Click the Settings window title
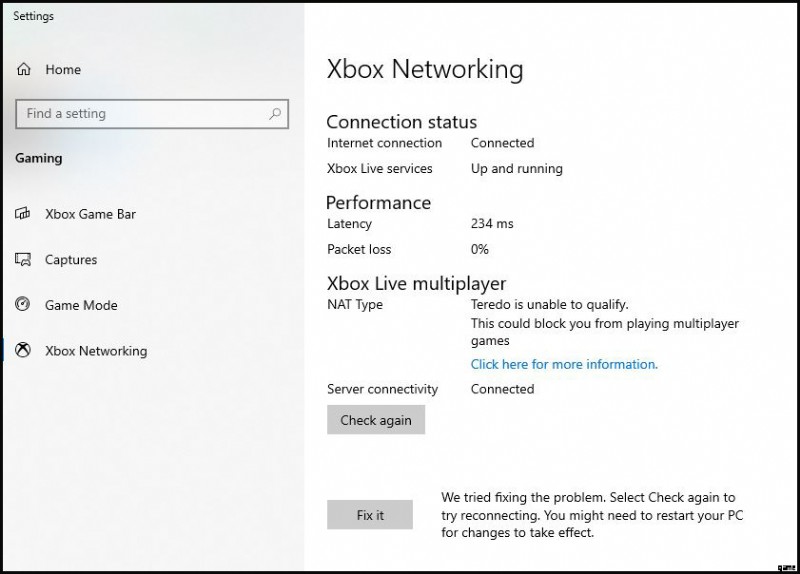The height and width of the screenshot is (574, 800). click(x=33, y=16)
